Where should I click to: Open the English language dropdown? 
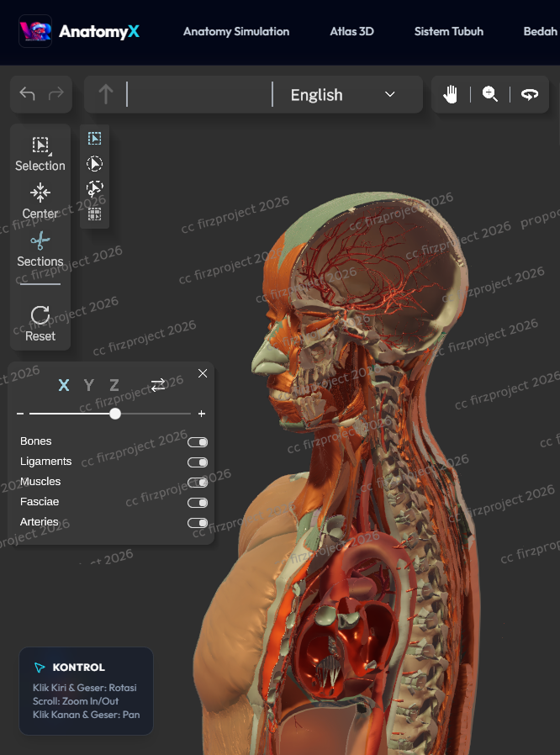342,95
